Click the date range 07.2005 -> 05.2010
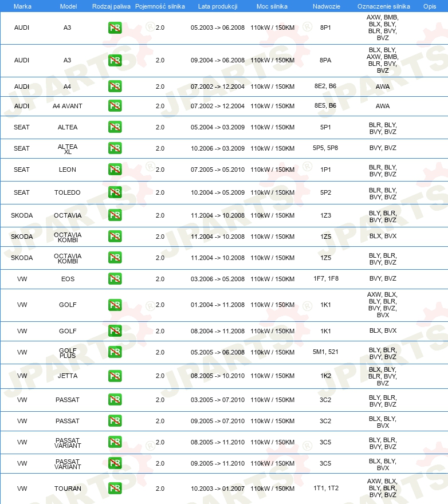This screenshot has width=448, height=504. coord(217,170)
